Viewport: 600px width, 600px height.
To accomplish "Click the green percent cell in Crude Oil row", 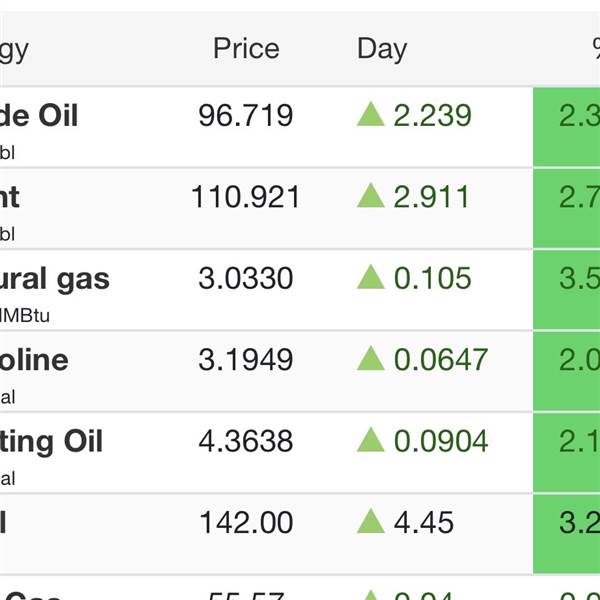I will (567, 127).
